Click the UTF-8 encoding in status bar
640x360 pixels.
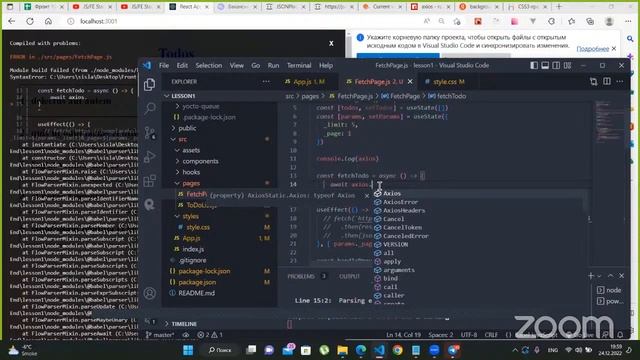coord(469,335)
